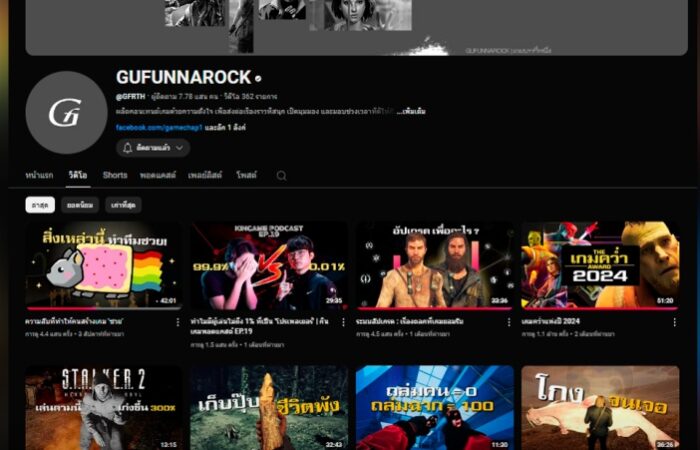Click the channel banner image
The image size is (700, 450).
click(x=356, y=27)
